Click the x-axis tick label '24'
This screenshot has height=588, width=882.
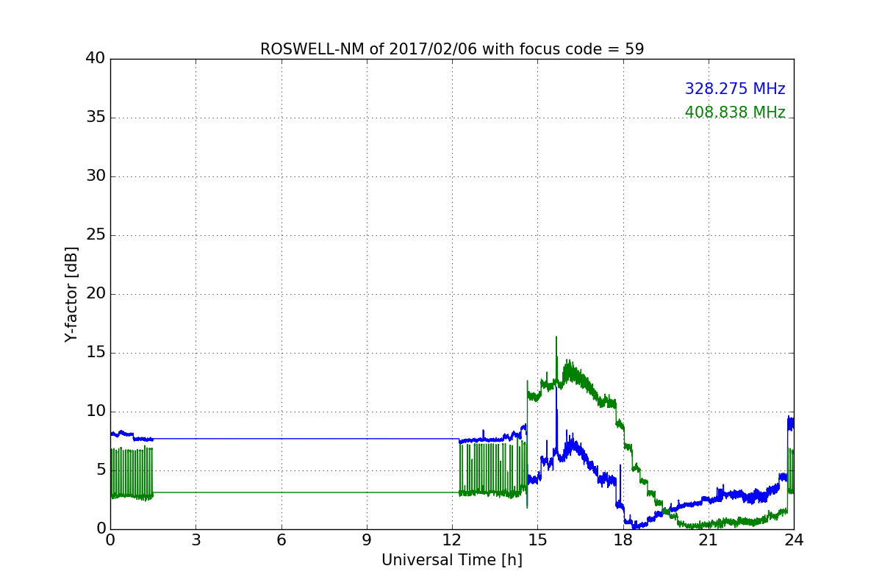(794, 540)
